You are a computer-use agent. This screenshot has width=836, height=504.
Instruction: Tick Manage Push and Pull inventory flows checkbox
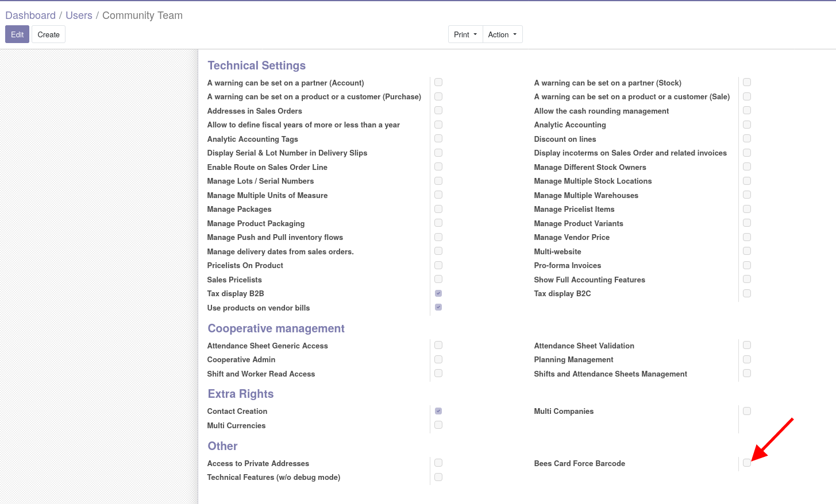pos(438,237)
